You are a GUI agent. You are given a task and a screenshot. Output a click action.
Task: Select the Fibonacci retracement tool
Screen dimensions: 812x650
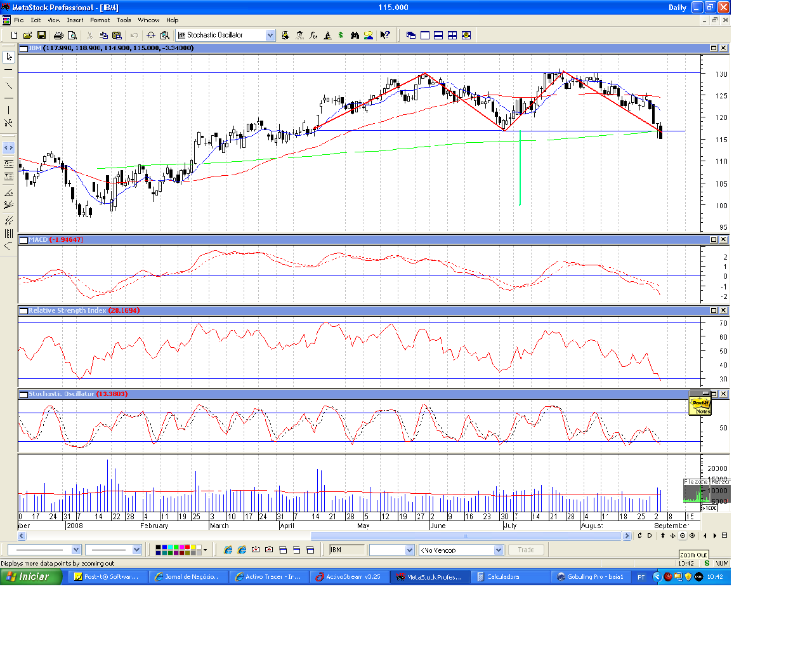click(x=9, y=164)
